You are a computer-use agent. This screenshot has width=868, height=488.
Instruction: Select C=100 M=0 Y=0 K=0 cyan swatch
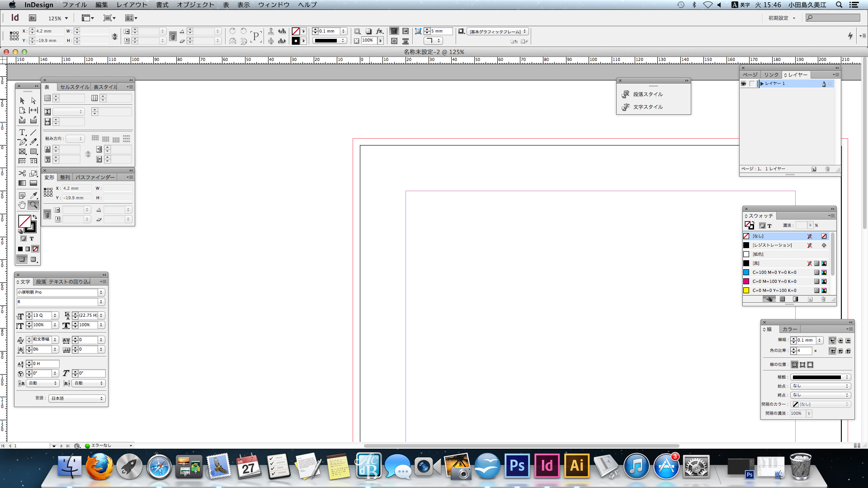pos(785,272)
